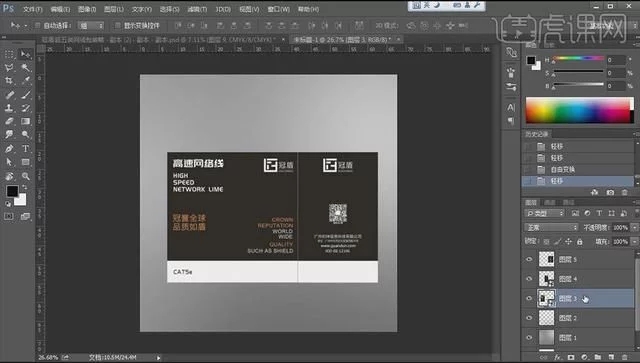Open the 滤镜 menu
The image size is (640, 363).
(197, 9)
